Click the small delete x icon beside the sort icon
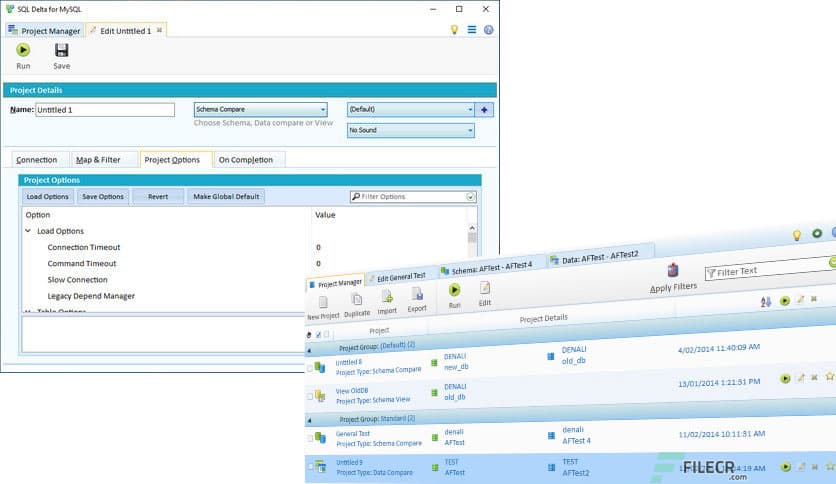This screenshot has height=484, width=836. 814,299
